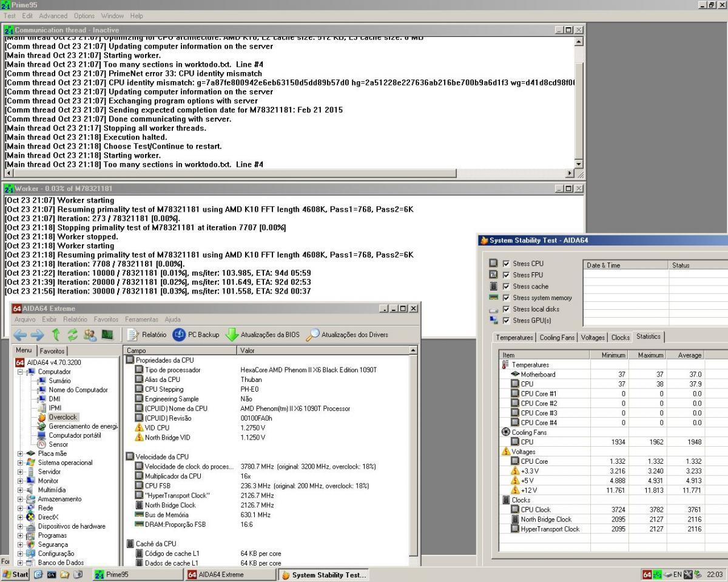Click the green monitor graph toolbar icon
Screen dimensions: 728x582
coord(108,335)
